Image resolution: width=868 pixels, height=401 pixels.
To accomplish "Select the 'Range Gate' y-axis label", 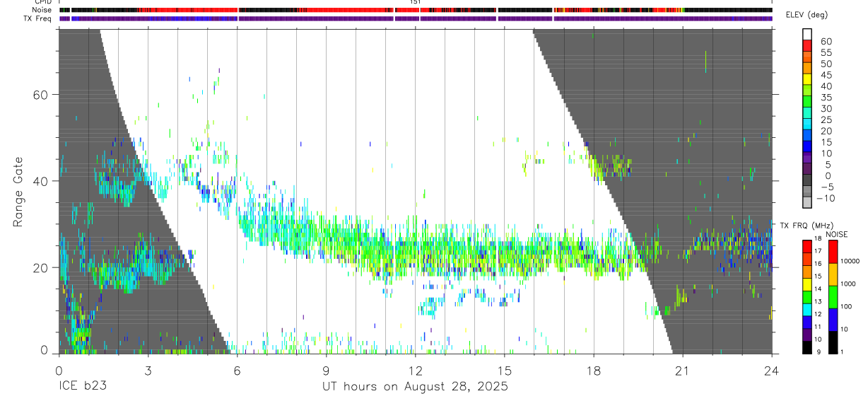I will (x=18, y=192).
